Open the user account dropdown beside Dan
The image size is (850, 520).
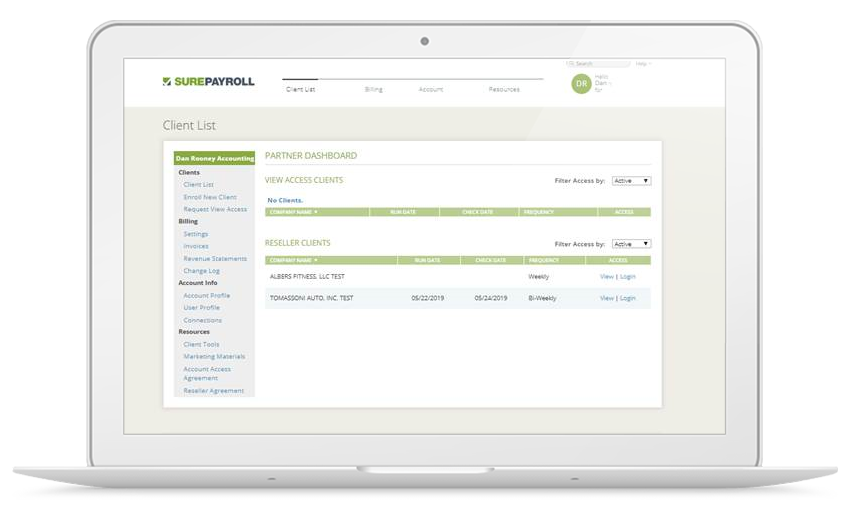tap(611, 83)
